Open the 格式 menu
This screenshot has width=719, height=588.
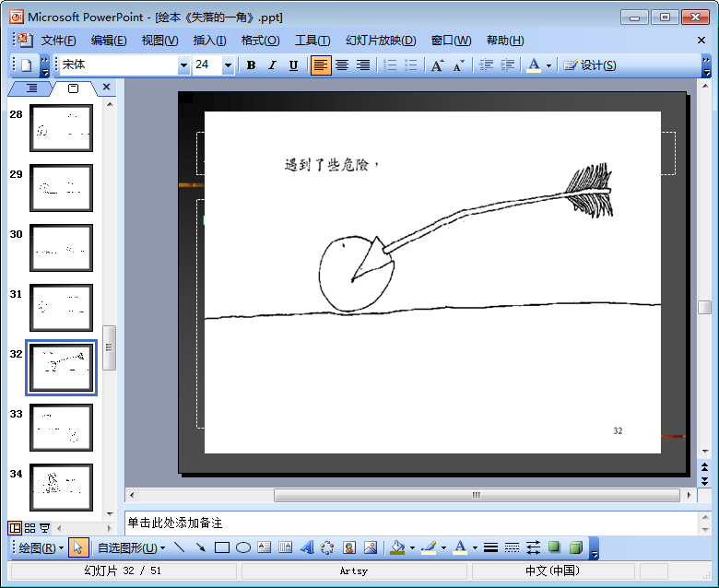click(x=261, y=41)
